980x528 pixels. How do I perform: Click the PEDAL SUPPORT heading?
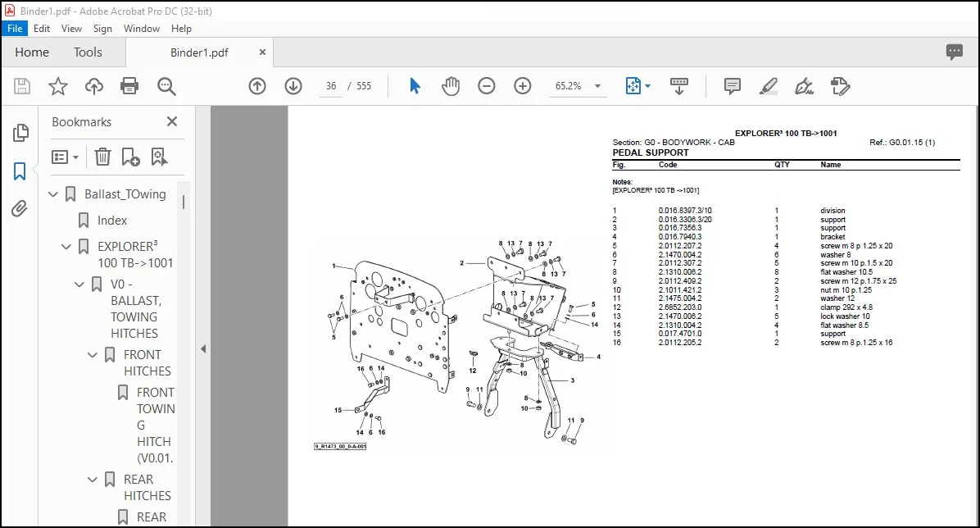(x=651, y=152)
